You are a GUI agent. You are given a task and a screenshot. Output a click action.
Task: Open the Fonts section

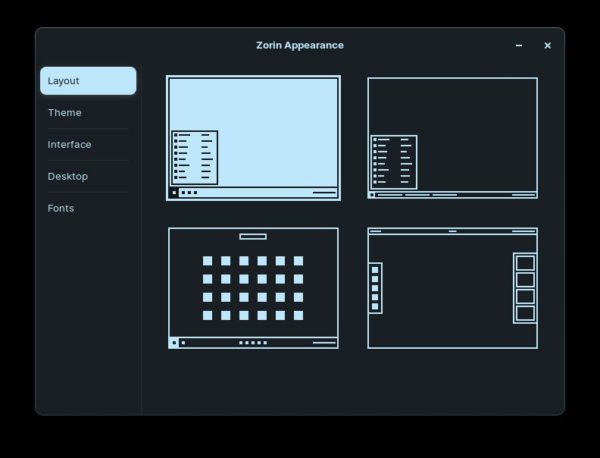[88, 208]
